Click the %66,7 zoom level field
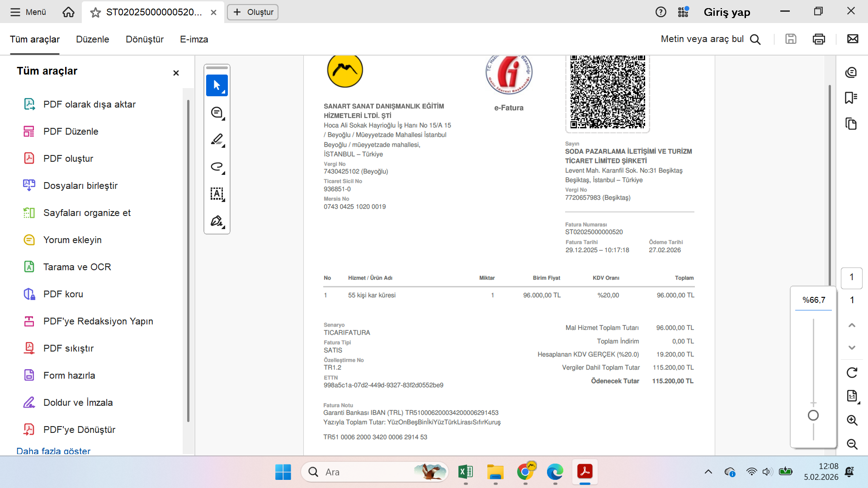Screen dimensions: 868x488 click(814, 300)
